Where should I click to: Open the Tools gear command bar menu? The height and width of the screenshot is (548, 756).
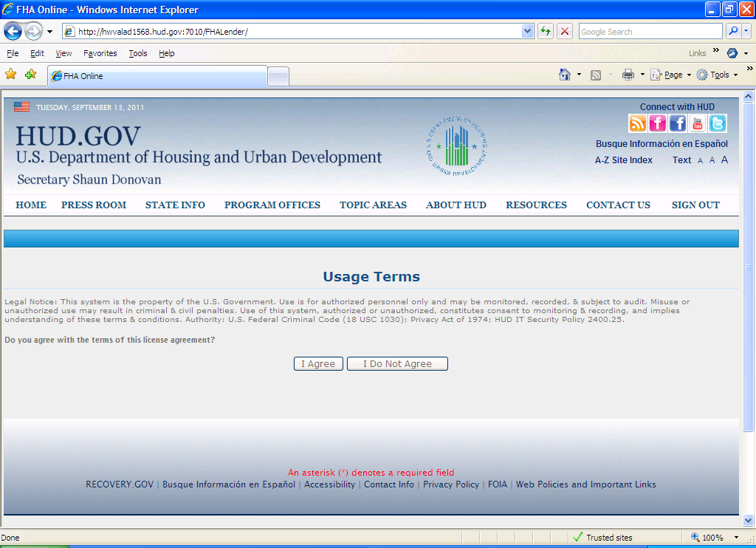(x=717, y=75)
